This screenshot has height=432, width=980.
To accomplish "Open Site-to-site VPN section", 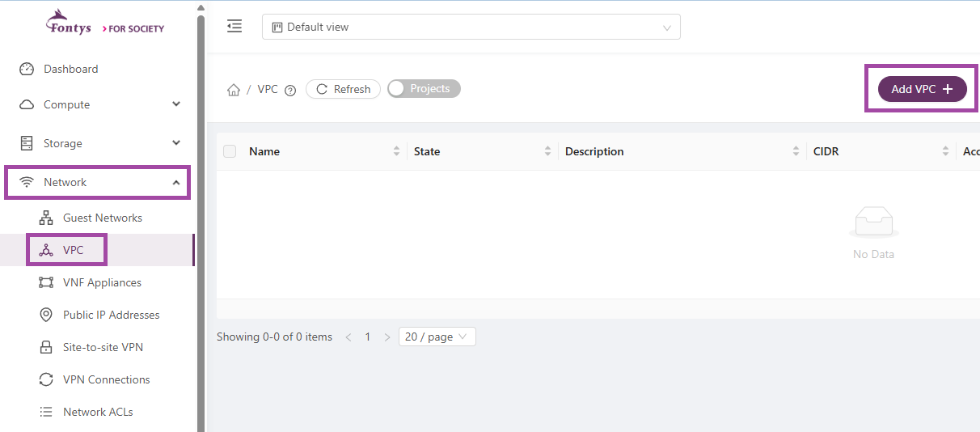I will click(103, 347).
